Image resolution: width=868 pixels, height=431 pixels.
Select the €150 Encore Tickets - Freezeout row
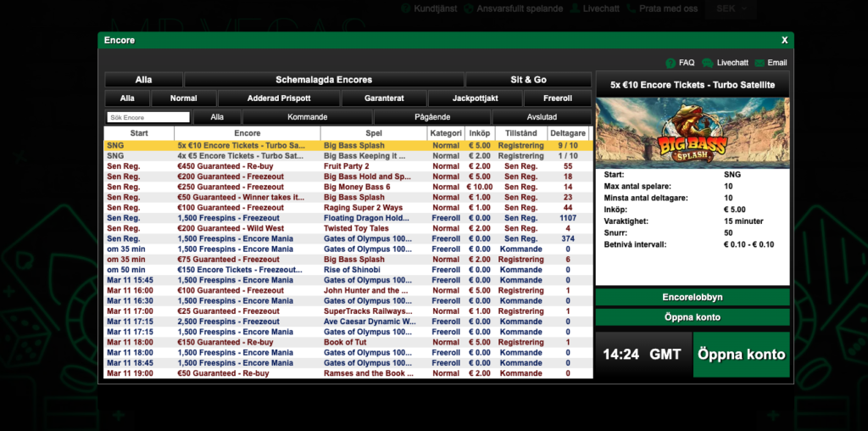pyautogui.click(x=348, y=270)
